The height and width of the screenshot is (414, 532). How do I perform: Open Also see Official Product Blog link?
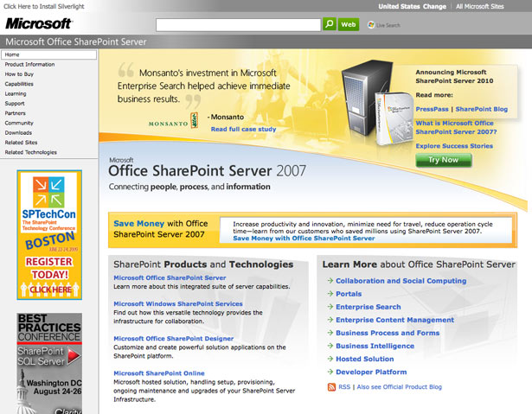click(400, 387)
